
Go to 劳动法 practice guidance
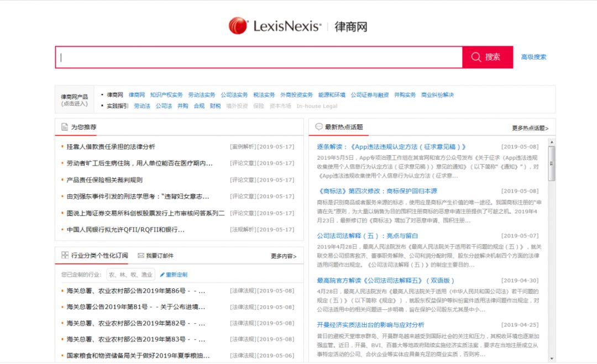coord(142,106)
